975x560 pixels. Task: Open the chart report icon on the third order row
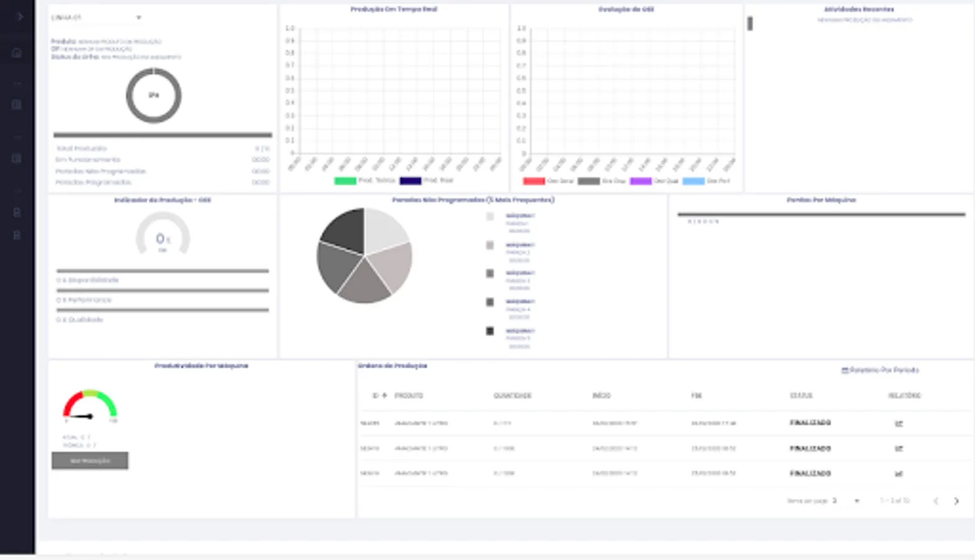[898, 474]
